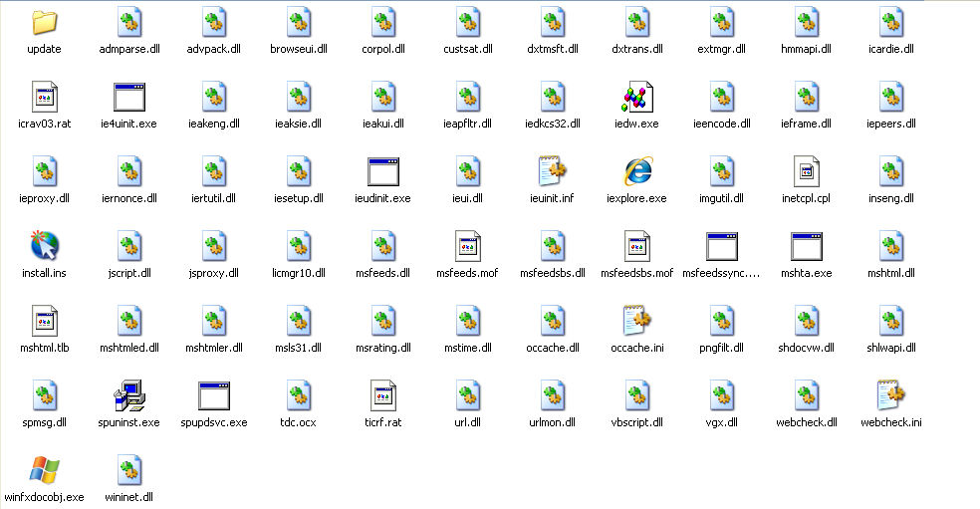Click the iesetup.dll file name
Image resolution: width=980 pixels, height=509 pixels.
[x=299, y=198]
